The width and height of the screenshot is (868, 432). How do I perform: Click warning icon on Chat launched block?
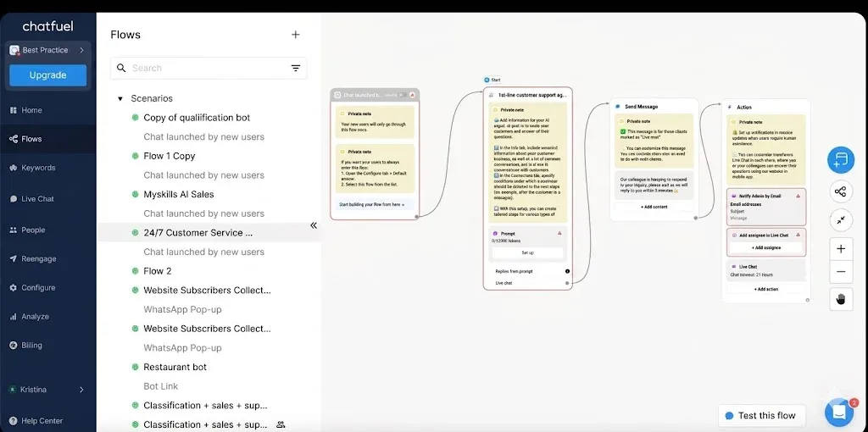click(413, 95)
